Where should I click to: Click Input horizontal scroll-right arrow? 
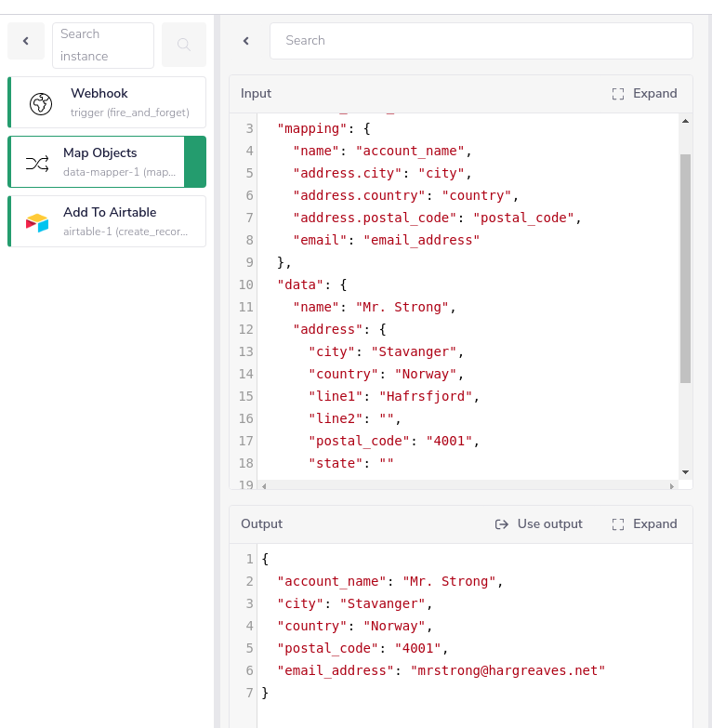(x=673, y=485)
